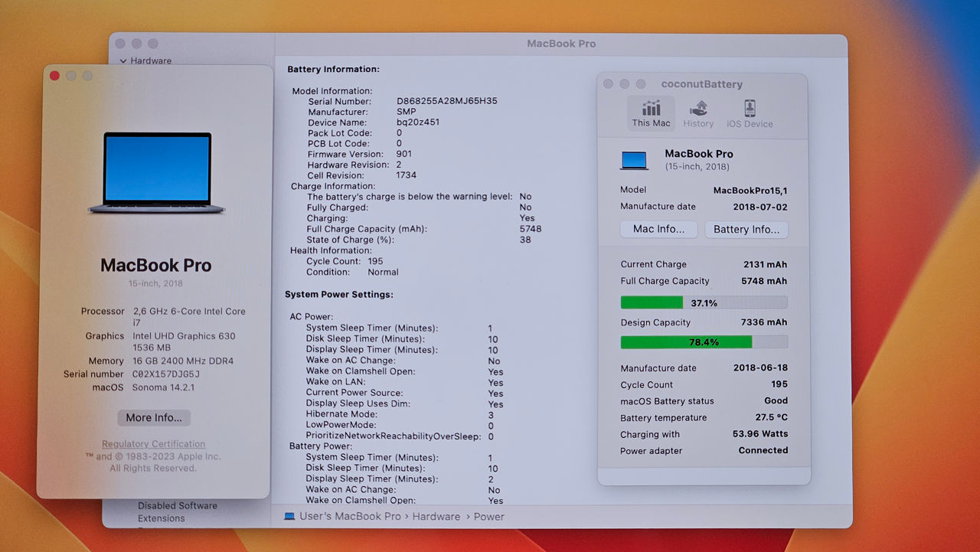980x552 pixels.
Task: Click Current Charge 2131 mAh value
Action: (x=765, y=264)
